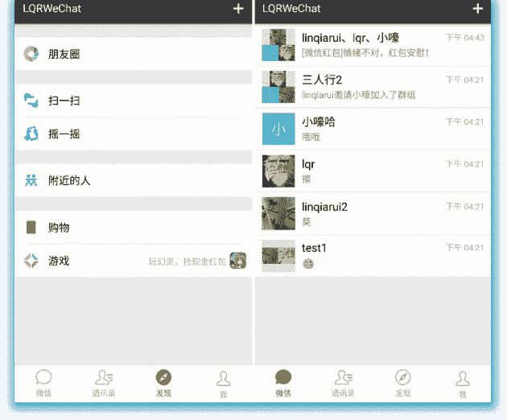Switch to 微信 tab from the Discover screen
This screenshot has height=420, width=507.
(x=43, y=383)
